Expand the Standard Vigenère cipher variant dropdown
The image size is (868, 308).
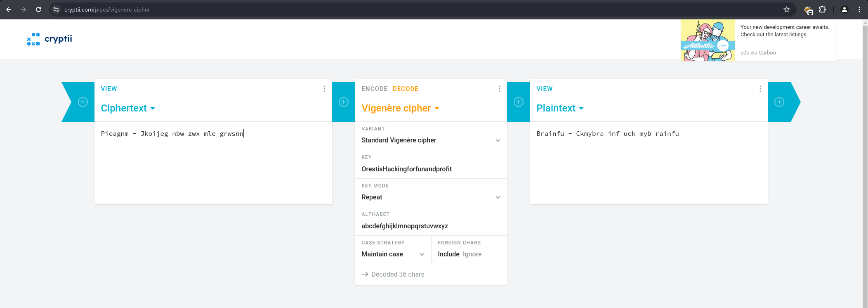point(431,140)
